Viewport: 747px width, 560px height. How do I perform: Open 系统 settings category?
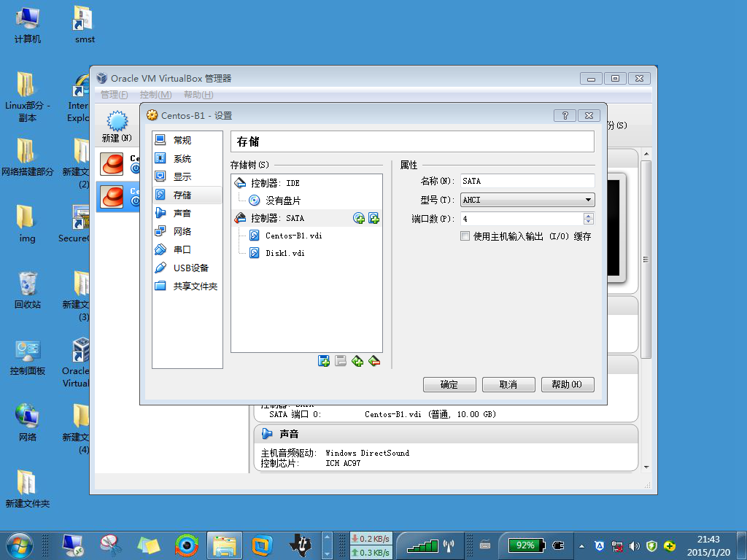pyautogui.click(x=187, y=158)
